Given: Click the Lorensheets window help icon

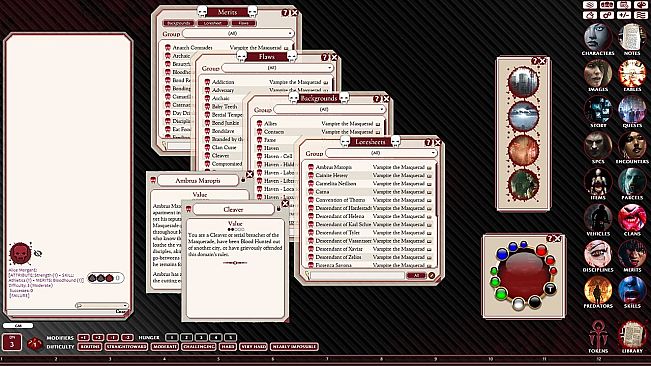Looking at the screenshot, I should (x=428, y=142).
